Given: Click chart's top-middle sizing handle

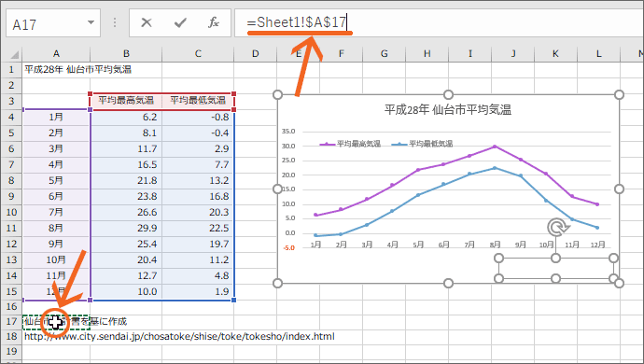Looking at the screenshot, I should coord(448,95).
